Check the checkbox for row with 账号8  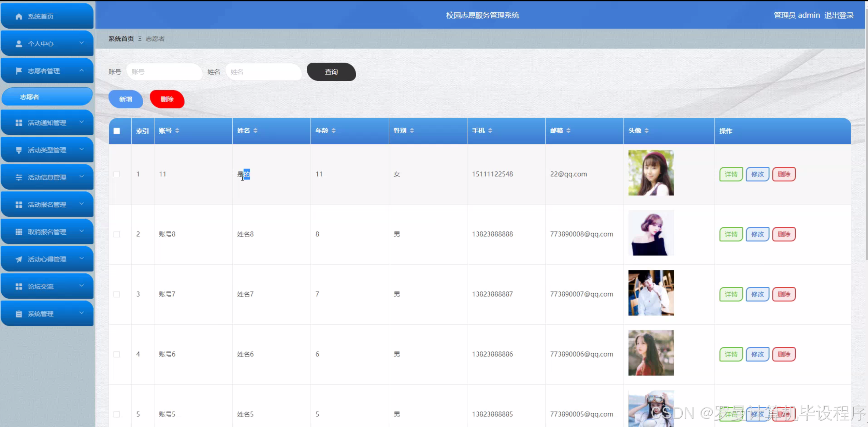[x=117, y=234]
